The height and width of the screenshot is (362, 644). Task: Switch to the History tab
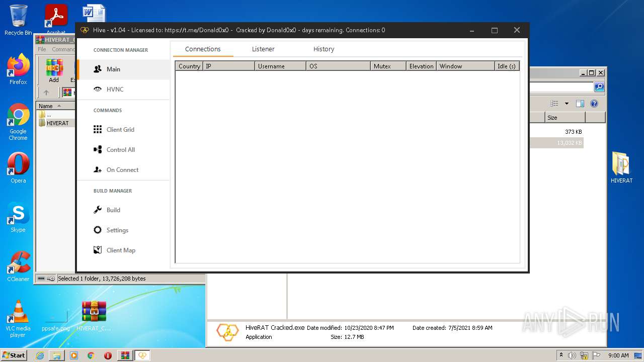pyautogui.click(x=324, y=49)
